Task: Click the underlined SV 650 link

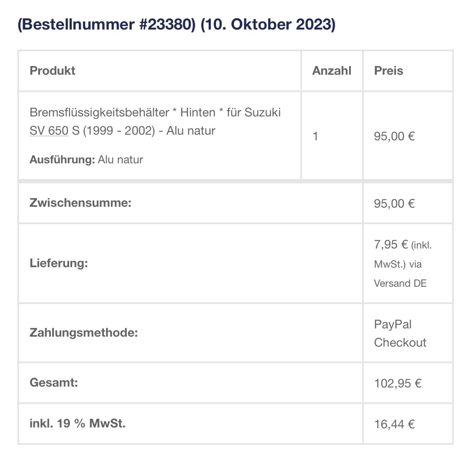Action: pyautogui.click(x=49, y=131)
